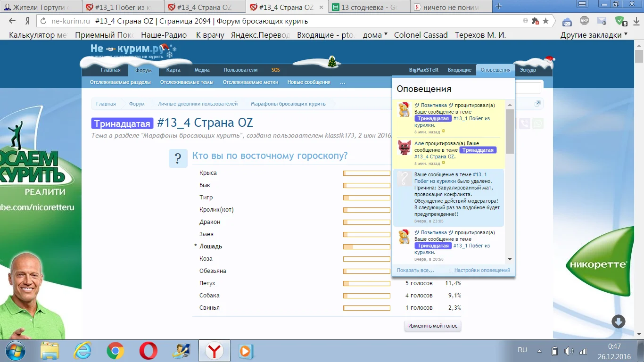The image size is (644, 362).
Task: Close the active #13_4 Страна OZ tab
Action: tap(322, 8)
